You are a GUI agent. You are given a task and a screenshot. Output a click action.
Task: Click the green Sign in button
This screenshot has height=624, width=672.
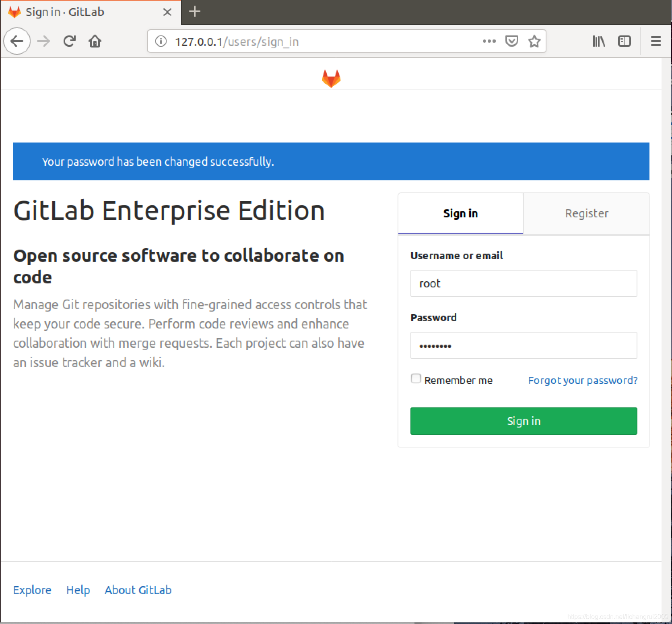pos(524,421)
